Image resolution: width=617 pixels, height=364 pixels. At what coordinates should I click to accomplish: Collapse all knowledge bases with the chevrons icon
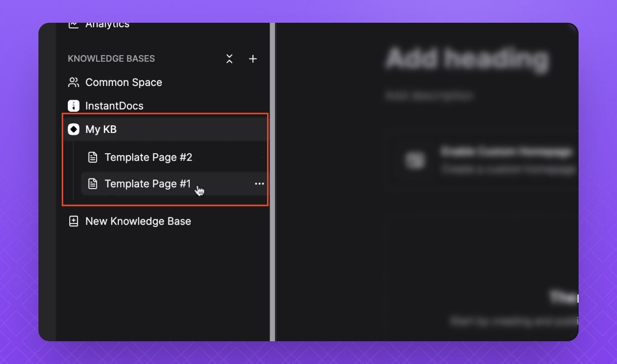[230, 59]
